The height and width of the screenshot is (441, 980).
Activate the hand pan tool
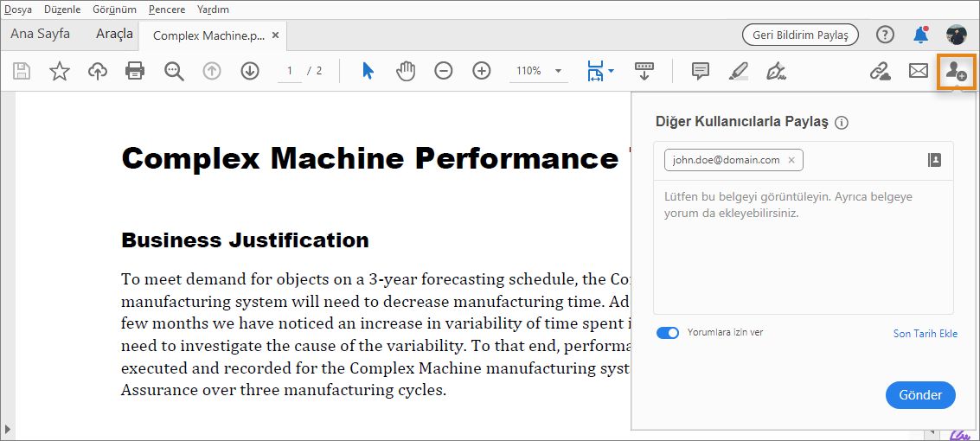[x=406, y=71]
